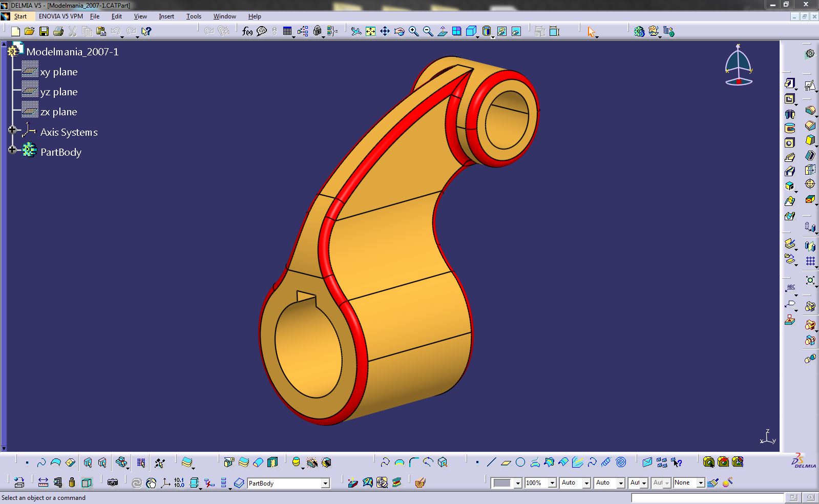The width and height of the screenshot is (819, 504).
Task: Click the Capture camera icon
Action: pyautogui.click(x=113, y=482)
